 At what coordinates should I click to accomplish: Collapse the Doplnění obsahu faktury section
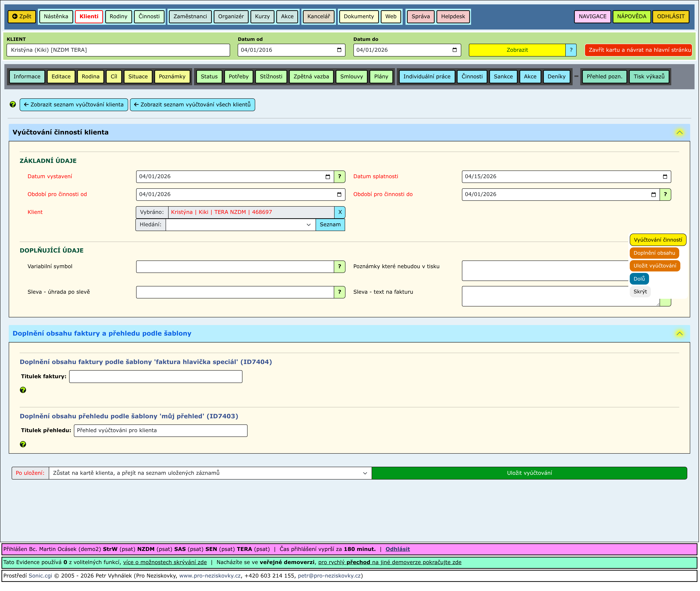click(x=680, y=334)
